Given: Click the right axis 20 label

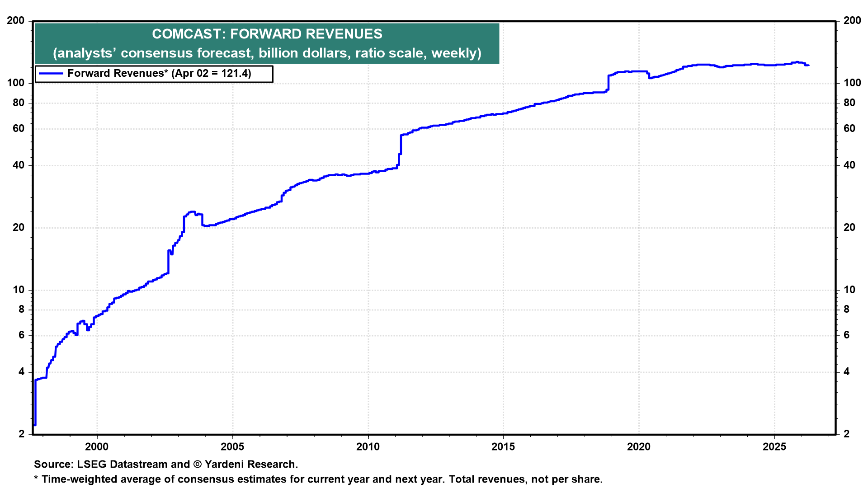Looking at the screenshot, I should [849, 228].
